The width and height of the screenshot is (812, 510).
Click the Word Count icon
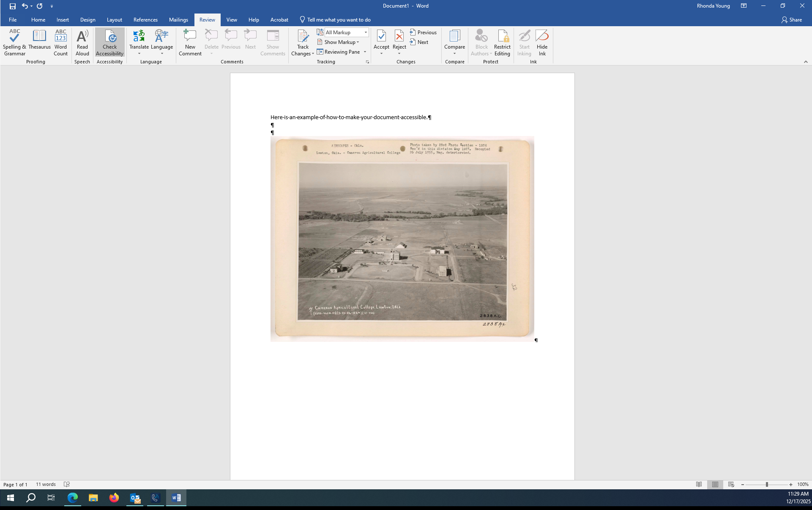(x=60, y=37)
